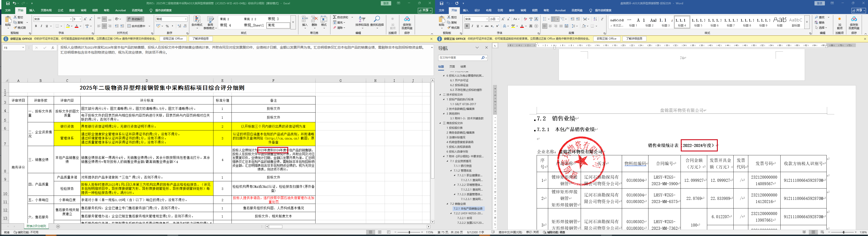Click 了解详细信息 button in Word
The image size is (868, 236).
point(634,39)
